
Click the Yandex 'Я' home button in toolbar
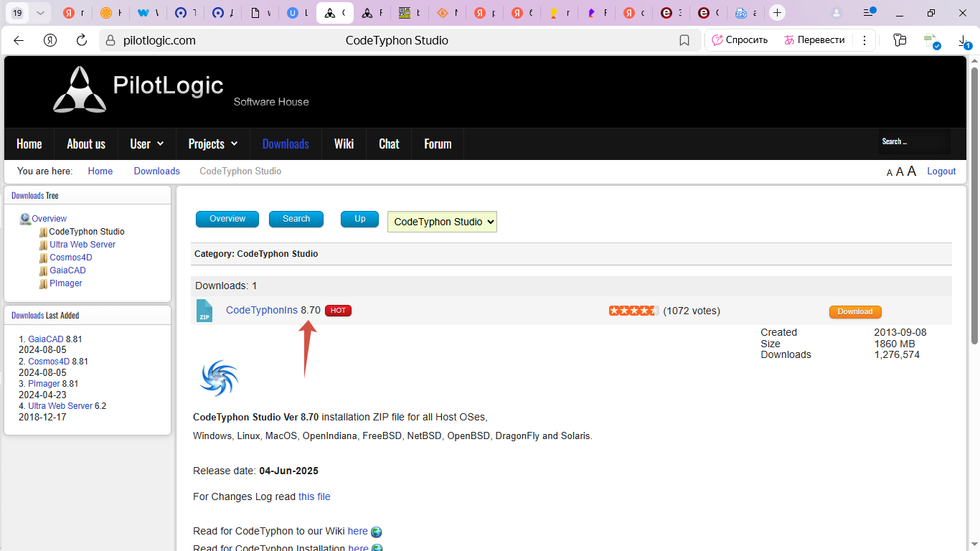(50, 40)
